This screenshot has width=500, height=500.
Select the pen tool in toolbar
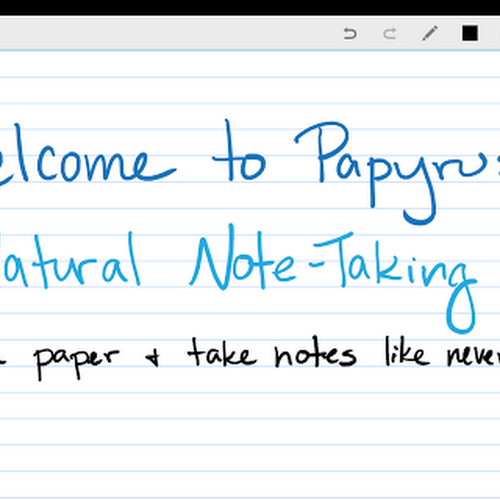click(430, 33)
